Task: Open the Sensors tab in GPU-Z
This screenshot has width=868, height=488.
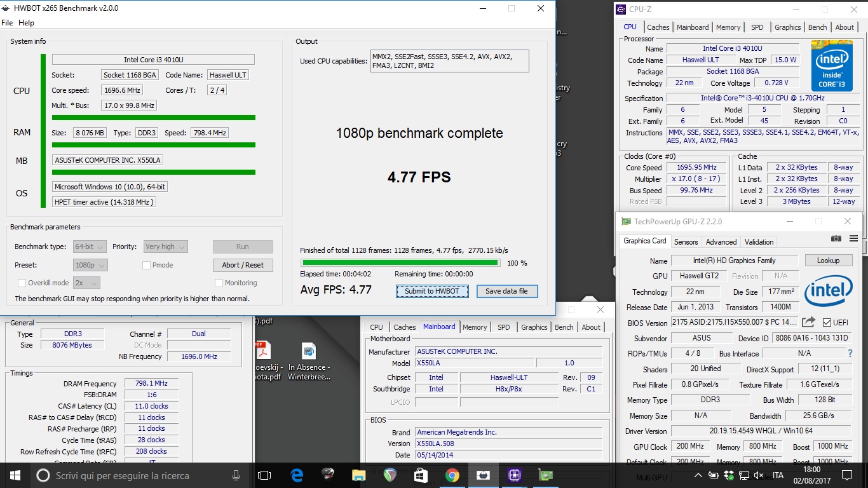Action: click(686, 242)
